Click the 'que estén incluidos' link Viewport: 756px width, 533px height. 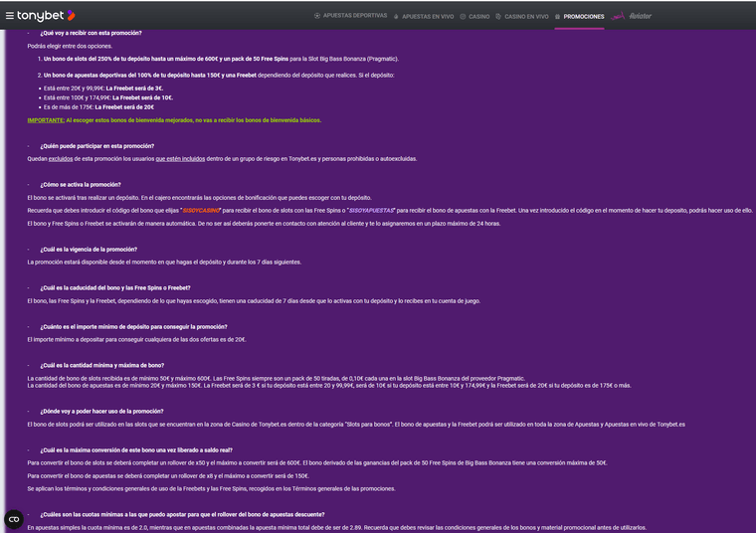pyautogui.click(x=180, y=158)
